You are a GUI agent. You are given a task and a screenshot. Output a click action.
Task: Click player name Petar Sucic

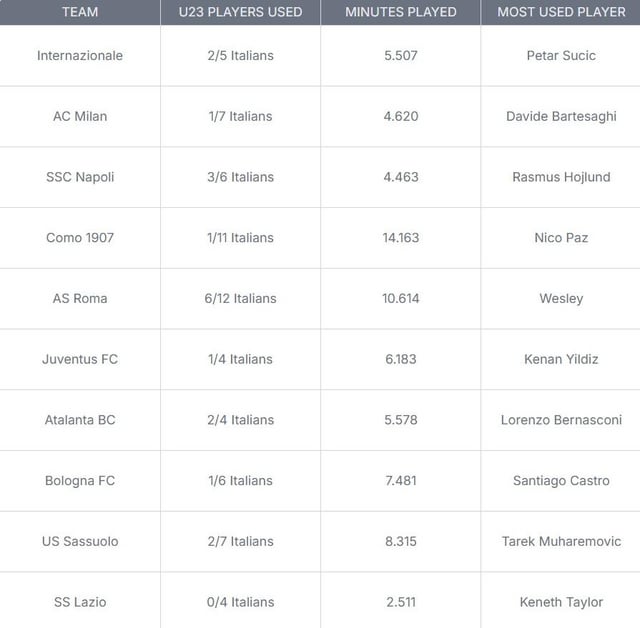(x=561, y=55)
